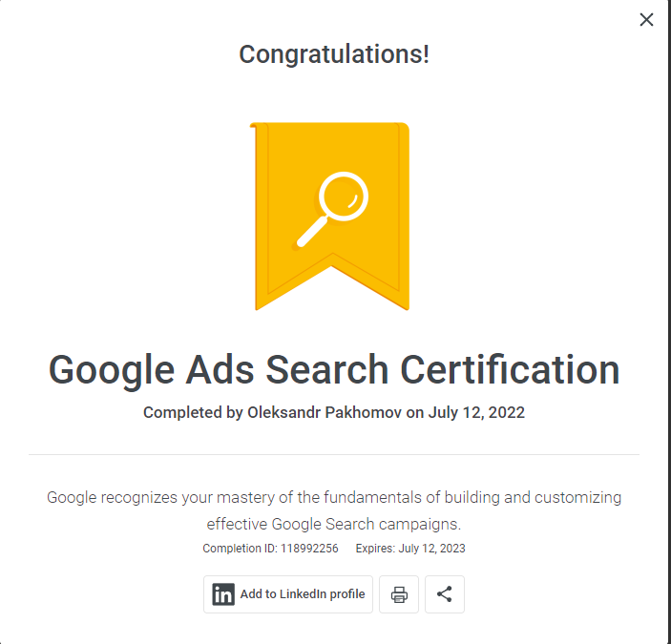Select the name Oleksandr Pakhomov
671x644 pixels.
[x=325, y=412]
